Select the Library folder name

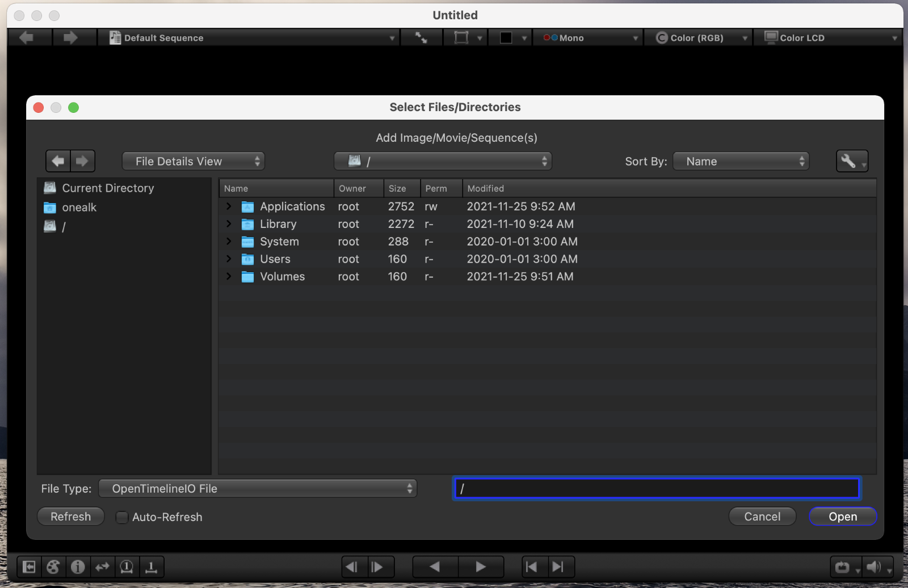pos(278,224)
